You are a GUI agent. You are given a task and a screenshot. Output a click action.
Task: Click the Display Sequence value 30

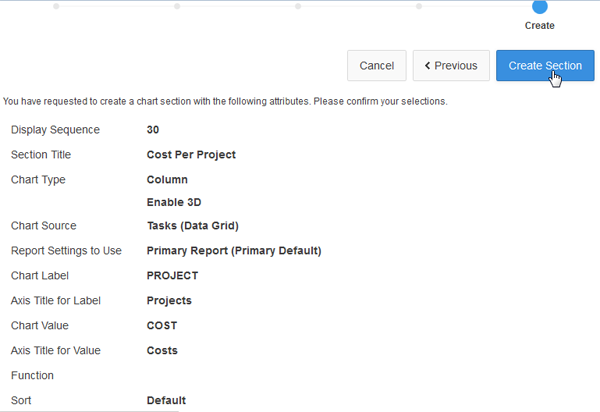click(153, 130)
